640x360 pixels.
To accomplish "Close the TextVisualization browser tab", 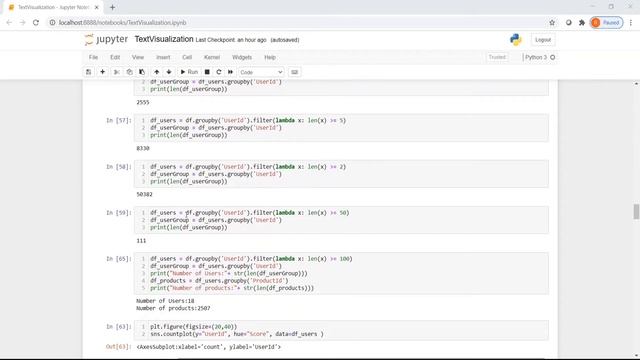I will pos(97,7).
